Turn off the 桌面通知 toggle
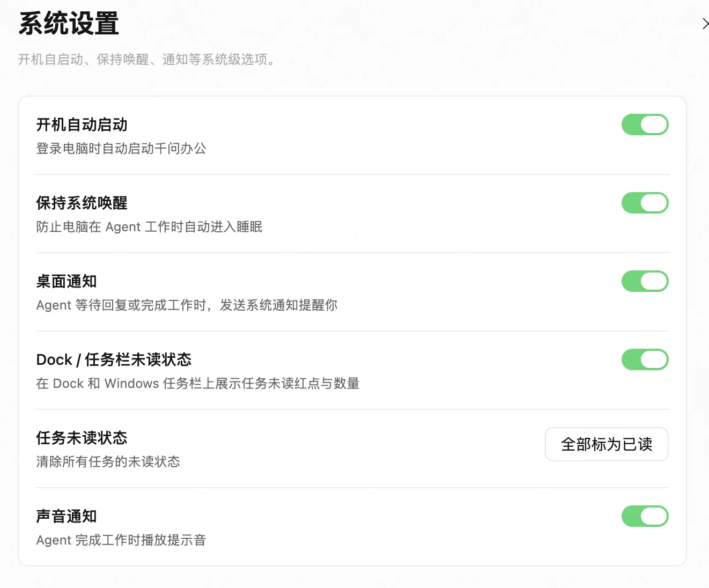Viewport: 709px width, 588px height. tap(645, 281)
